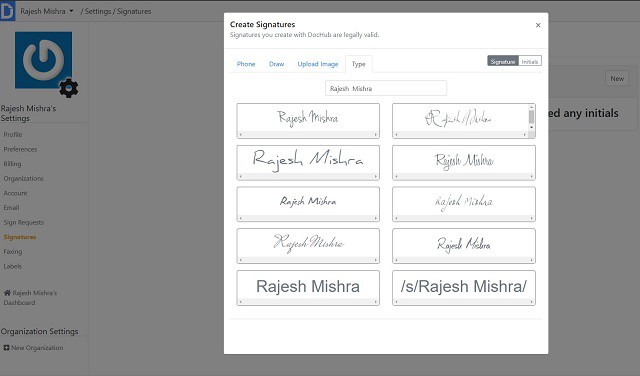Image resolution: width=640 pixels, height=376 pixels.
Task: Switch to the Draw tab
Action: tap(276, 64)
